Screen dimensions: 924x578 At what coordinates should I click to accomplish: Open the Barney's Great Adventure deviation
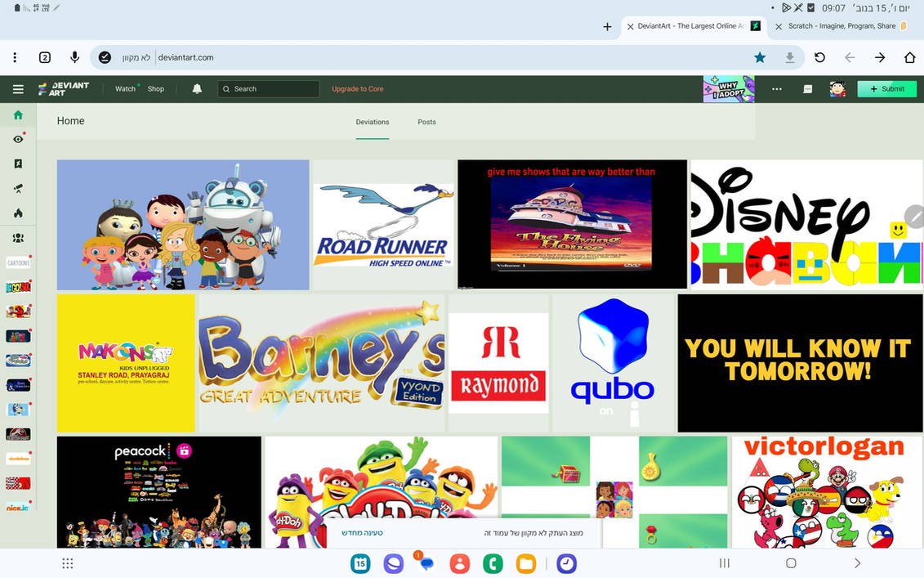point(322,363)
